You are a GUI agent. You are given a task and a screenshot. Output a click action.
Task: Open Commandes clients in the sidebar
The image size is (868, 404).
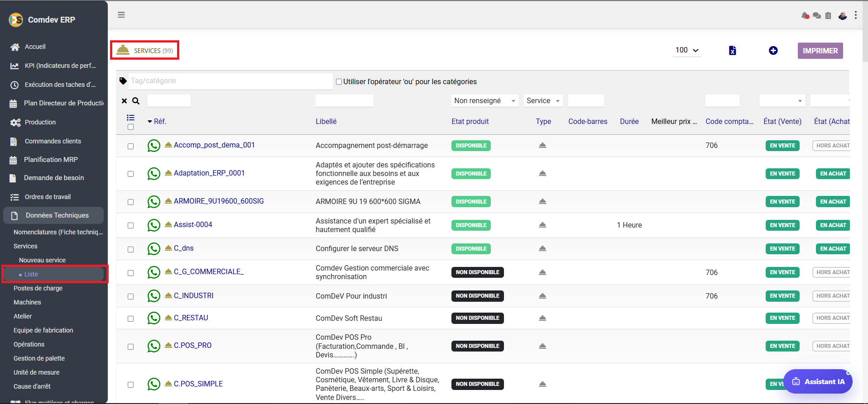[x=53, y=141]
